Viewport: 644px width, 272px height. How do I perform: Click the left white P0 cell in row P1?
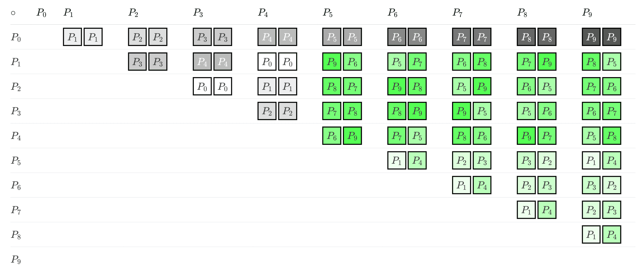click(267, 62)
